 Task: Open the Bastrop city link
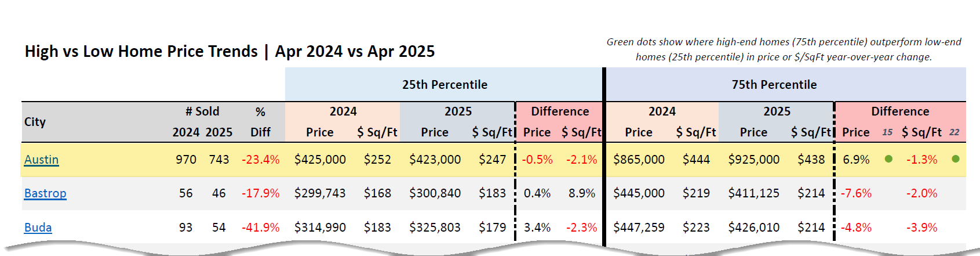coord(45,193)
